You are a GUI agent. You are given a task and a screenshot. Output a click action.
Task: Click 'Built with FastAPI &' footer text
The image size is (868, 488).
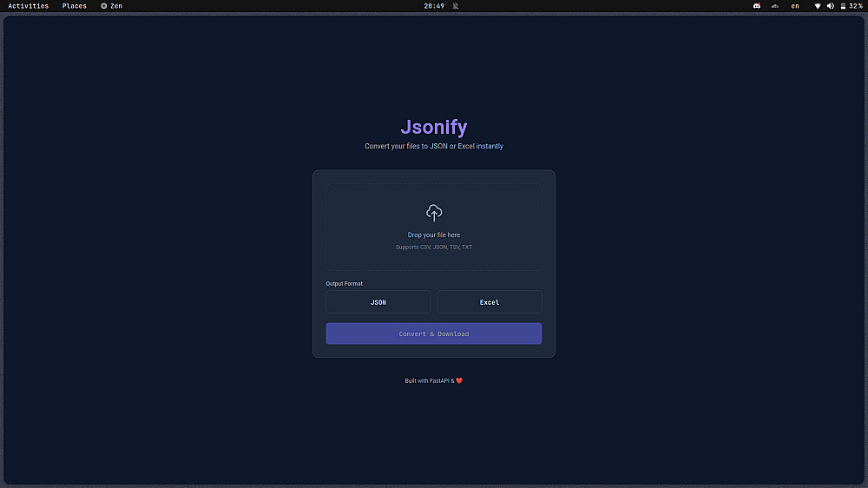[430, 380]
